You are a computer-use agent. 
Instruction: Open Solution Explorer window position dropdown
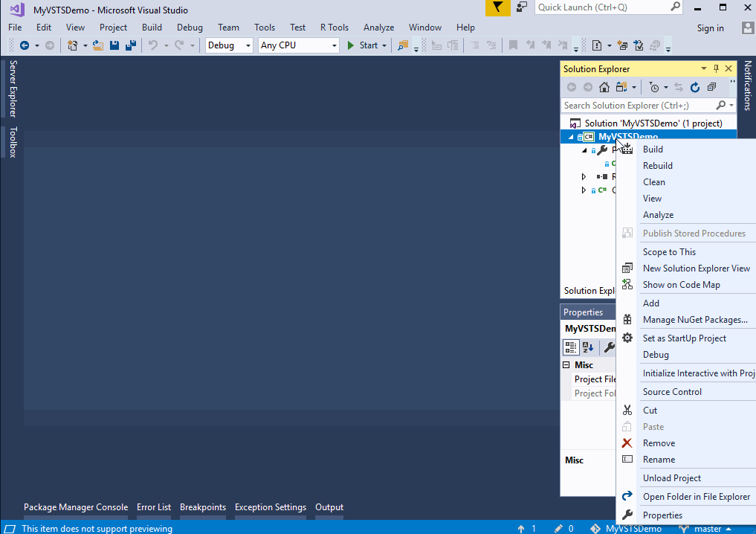(703, 68)
